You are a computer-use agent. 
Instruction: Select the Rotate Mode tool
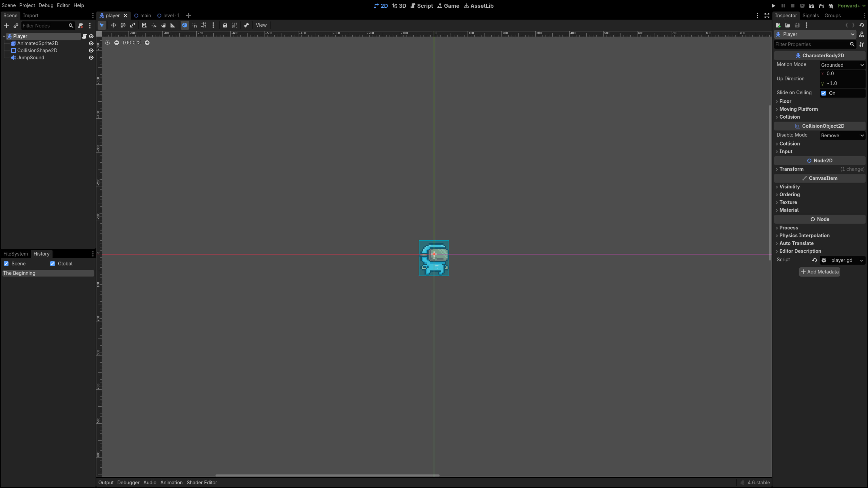[x=123, y=25]
